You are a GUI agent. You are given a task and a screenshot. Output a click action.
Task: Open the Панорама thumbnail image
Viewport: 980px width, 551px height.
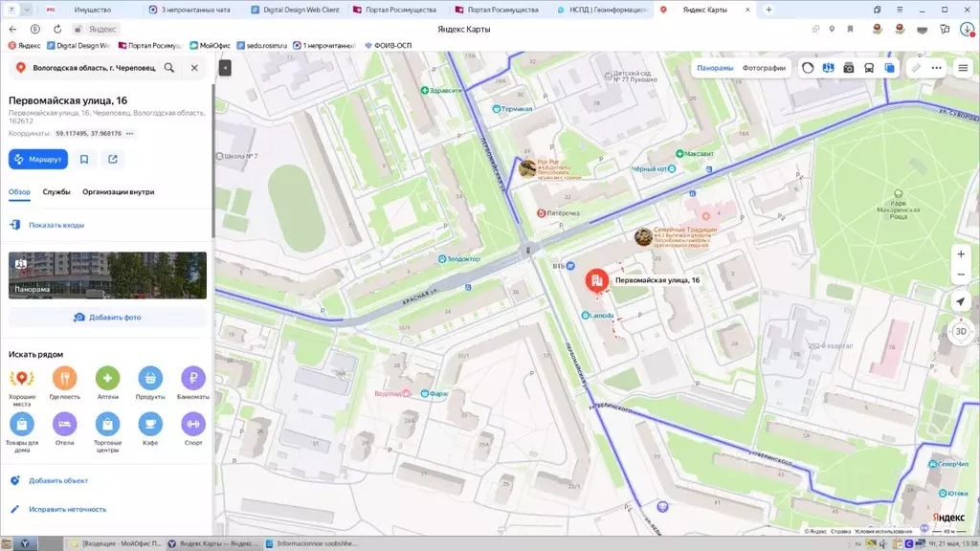coord(107,275)
